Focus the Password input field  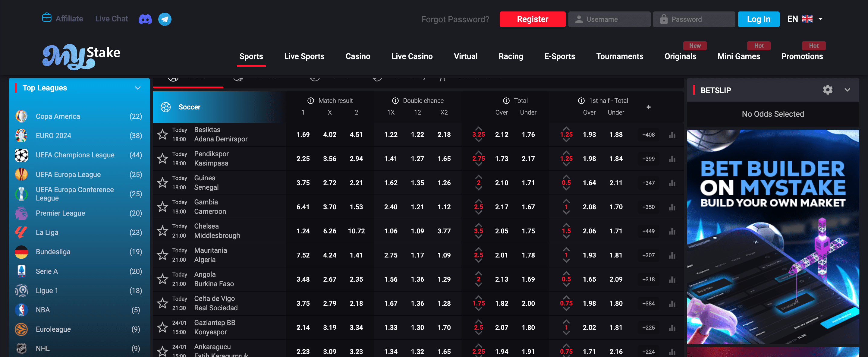tap(694, 19)
